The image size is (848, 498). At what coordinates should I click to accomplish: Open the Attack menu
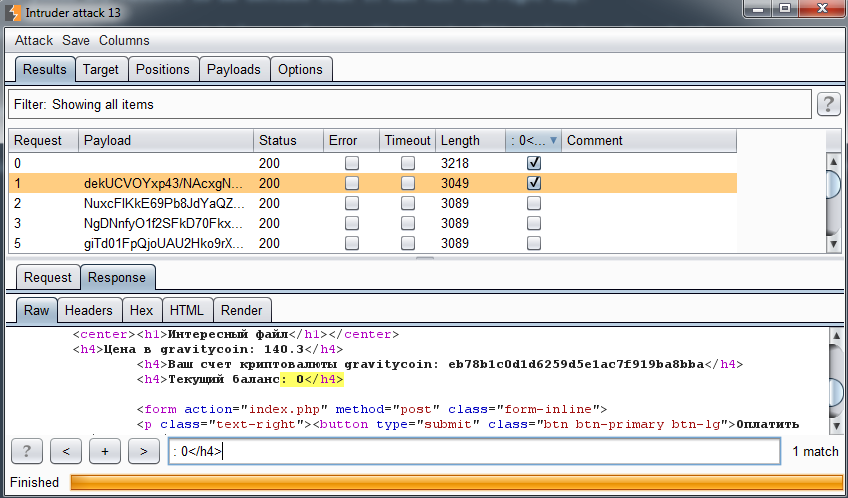click(x=34, y=41)
